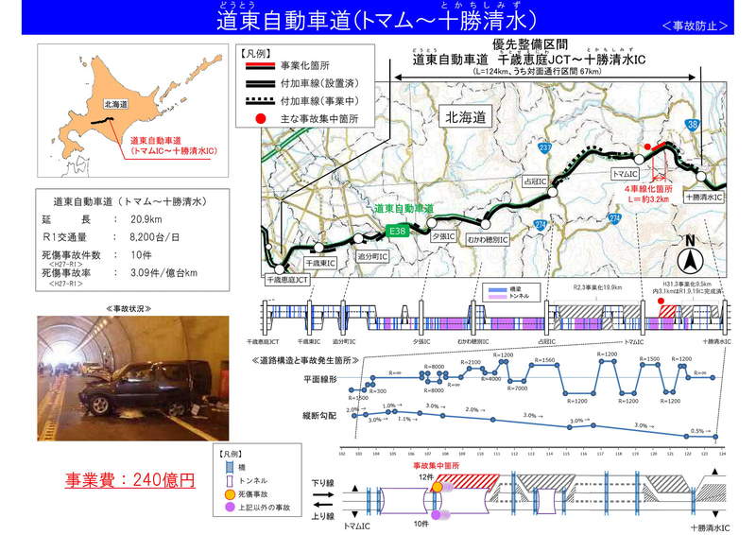The image size is (756, 535).
Task: Click the H31.3事業化9.5km label
Action: (x=687, y=285)
